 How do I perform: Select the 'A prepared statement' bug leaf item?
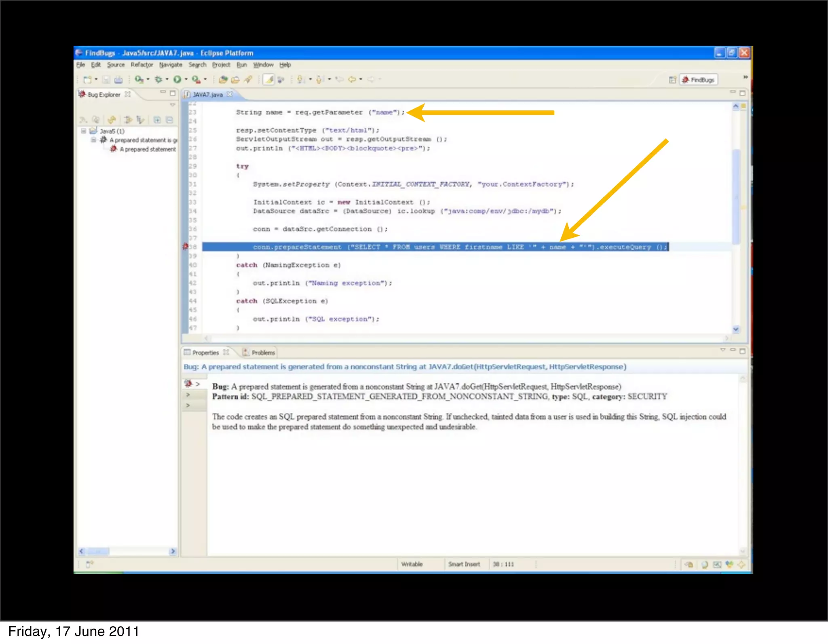point(148,149)
